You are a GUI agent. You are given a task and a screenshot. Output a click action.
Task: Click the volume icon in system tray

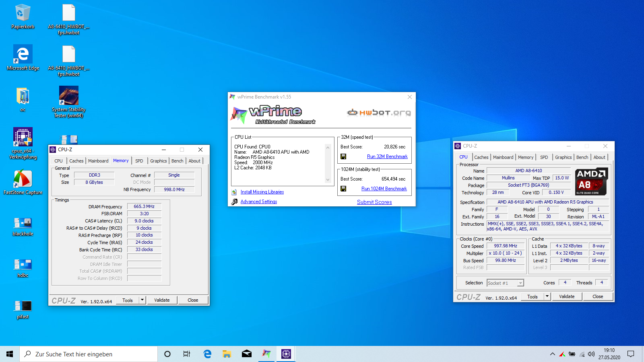click(591, 354)
